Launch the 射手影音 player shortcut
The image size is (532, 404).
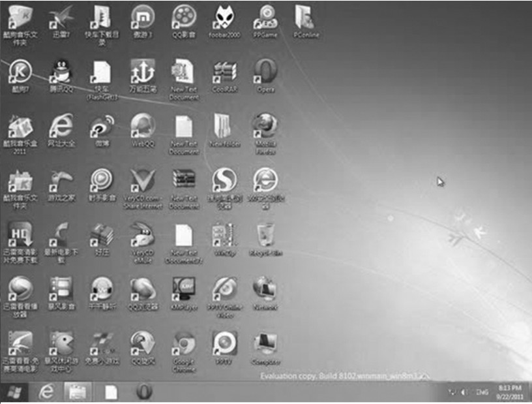[x=102, y=185]
